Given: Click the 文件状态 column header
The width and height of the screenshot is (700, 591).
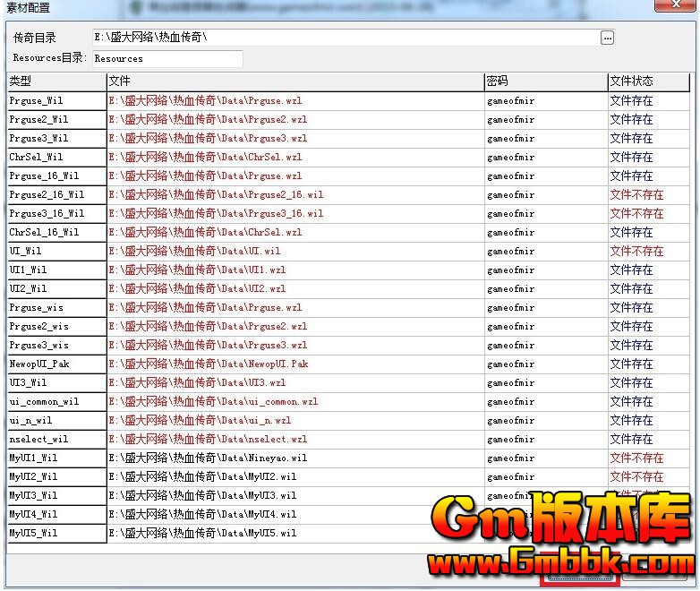Looking at the screenshot, I should click(x=649, y=81).
